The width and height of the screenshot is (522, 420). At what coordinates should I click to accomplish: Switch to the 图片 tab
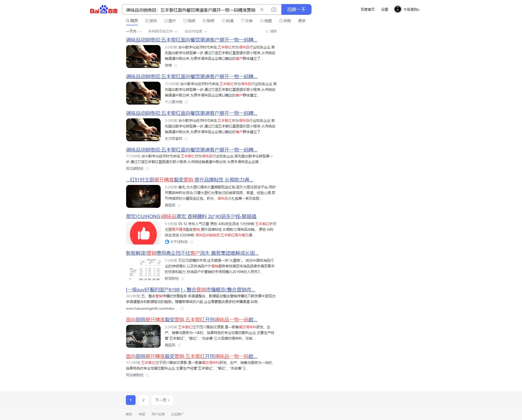pyautogui.click(x=170, y=21)
